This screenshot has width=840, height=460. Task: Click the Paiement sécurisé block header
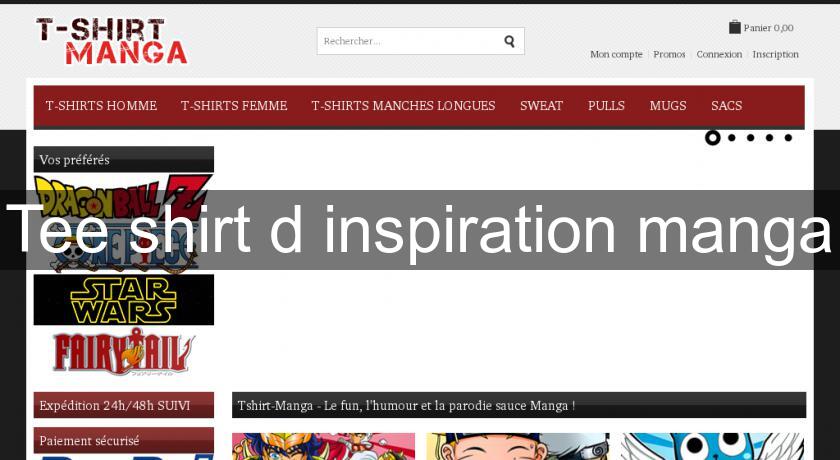[123, 440]
